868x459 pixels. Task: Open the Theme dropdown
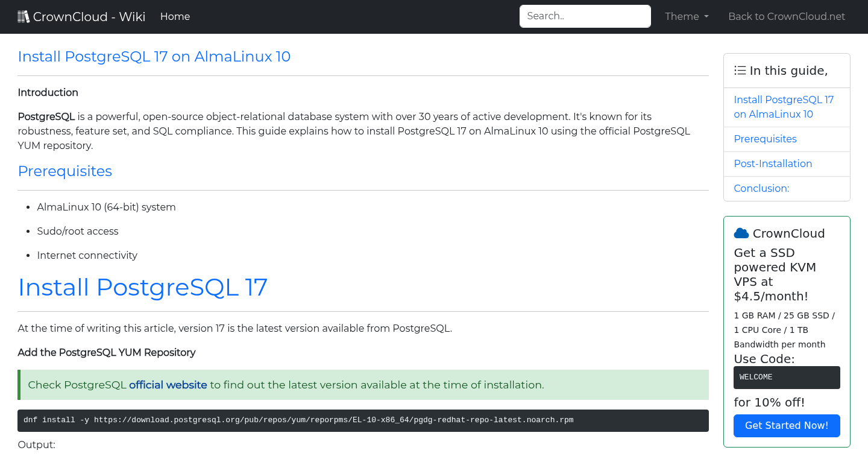coord(686,16)
